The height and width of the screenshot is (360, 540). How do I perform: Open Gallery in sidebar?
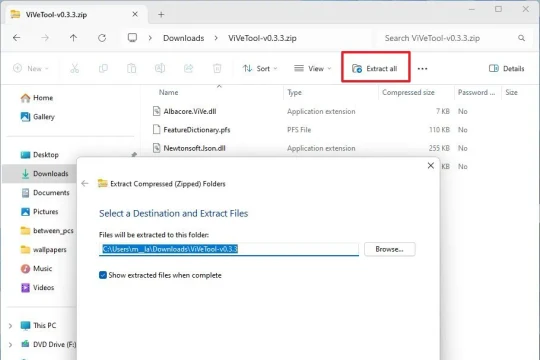click(x=38, y=117)
